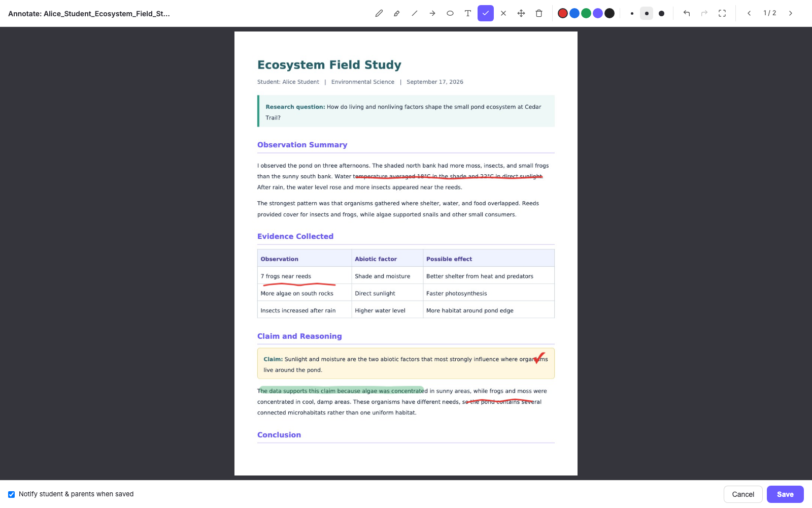Click the 'Research question:' label
This screenshot has height=508, width=812.
(295, 107)
